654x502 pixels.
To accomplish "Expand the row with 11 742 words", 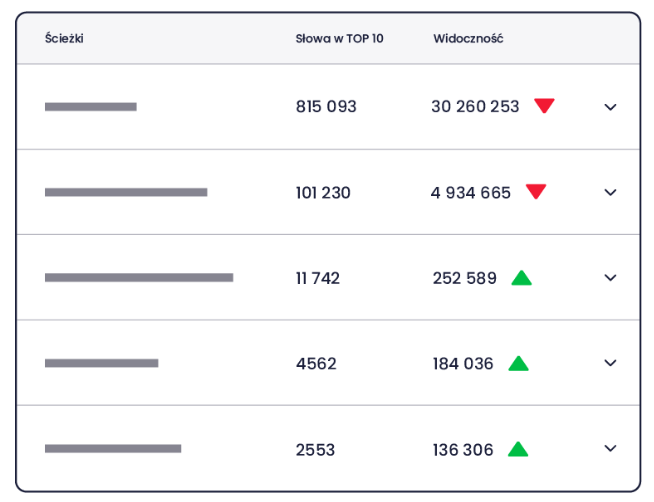I will tap(610, 278).
